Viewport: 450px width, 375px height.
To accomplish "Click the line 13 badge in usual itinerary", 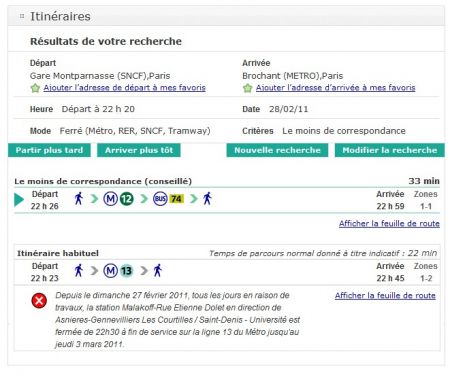I will click(126, 271).
